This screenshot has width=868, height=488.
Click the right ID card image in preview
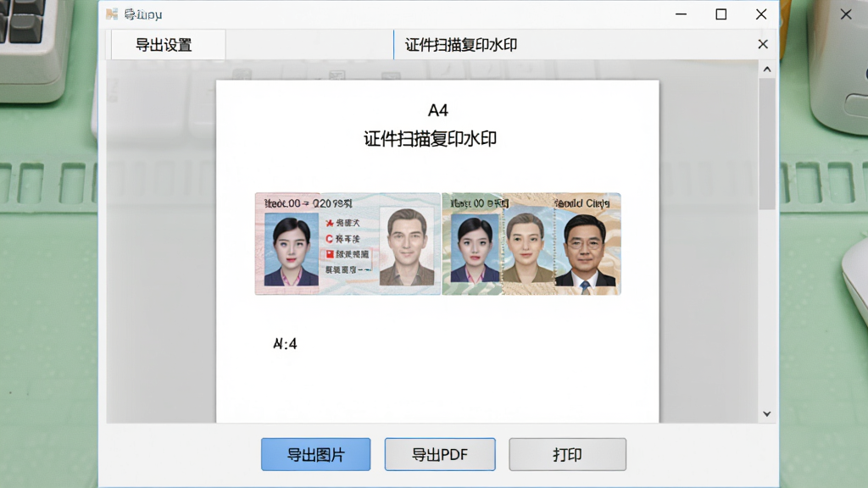point(531,243)
